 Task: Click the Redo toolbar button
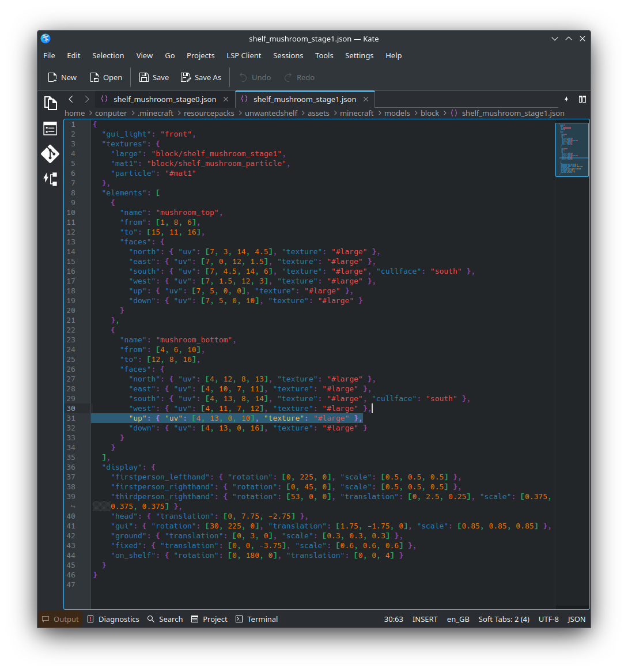[300, 77]
